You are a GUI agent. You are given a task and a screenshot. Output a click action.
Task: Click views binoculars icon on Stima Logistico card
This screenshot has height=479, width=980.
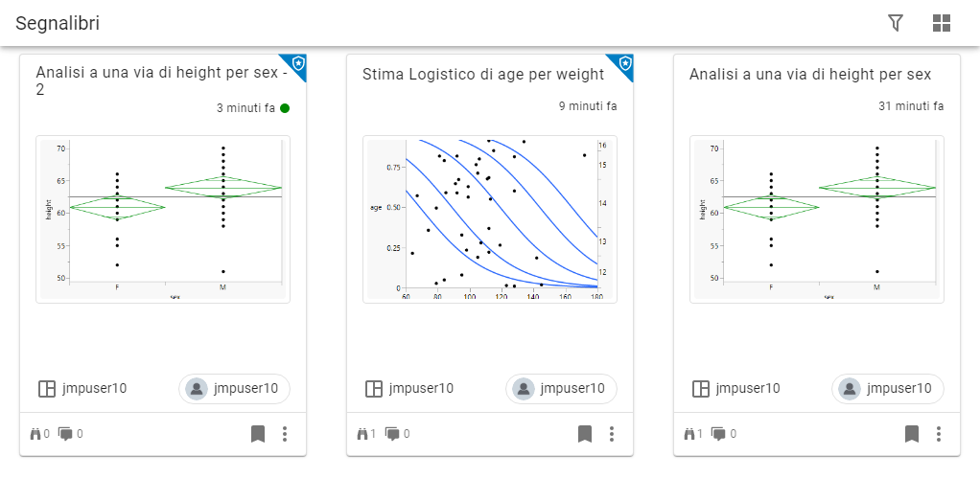pos(362,434)
